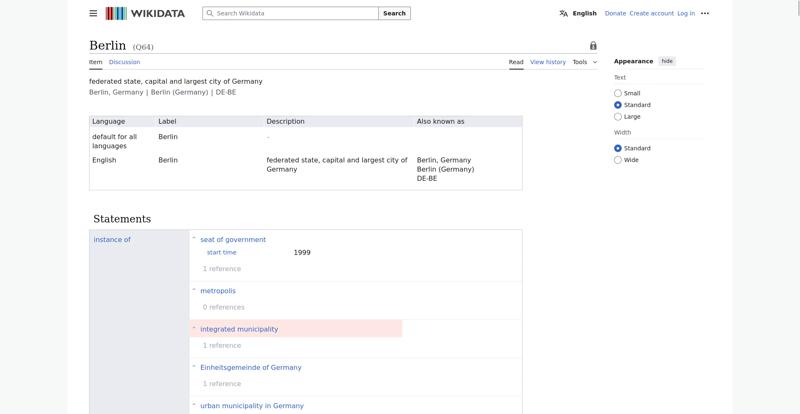
Task: Expand the Tools dropdown
Action: (585, 62)
